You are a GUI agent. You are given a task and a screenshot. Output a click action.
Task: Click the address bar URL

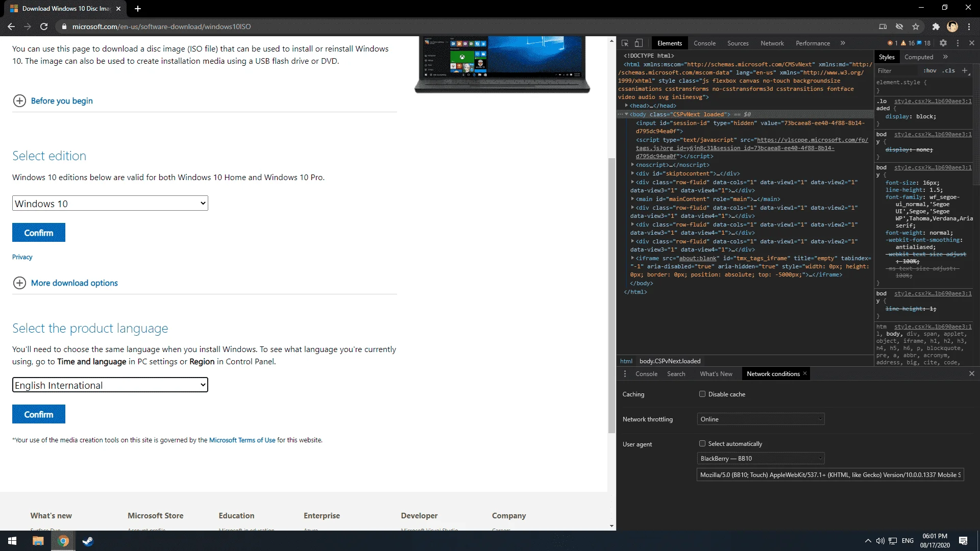click(161, 27)
